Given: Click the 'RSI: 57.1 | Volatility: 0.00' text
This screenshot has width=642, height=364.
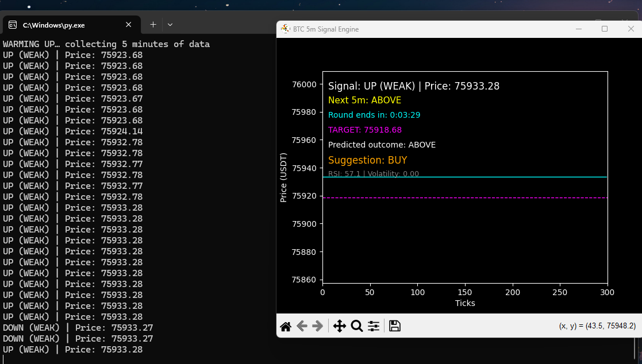Looking at the screenshot, I should (374, 173).
